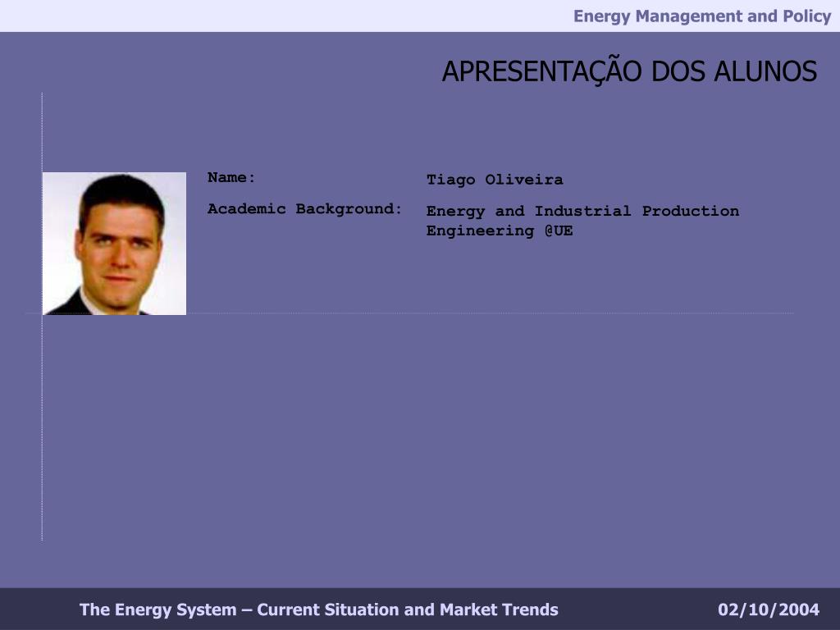Click the student portrait photo

114,243
